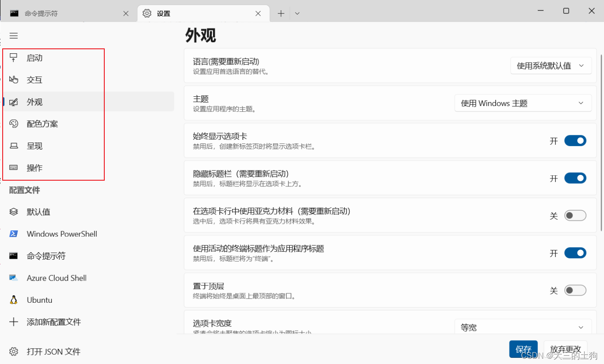Image resolution: width=604 pixels, height=364 pixels.
Task: Open the 交互 settings section
Action: [35, 79]
